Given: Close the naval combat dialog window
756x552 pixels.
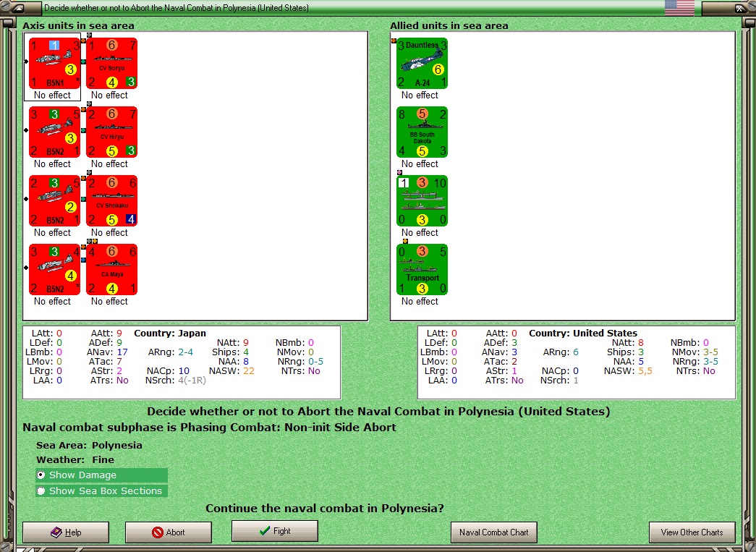Looking at the screenshot, I should click(739, 8).
